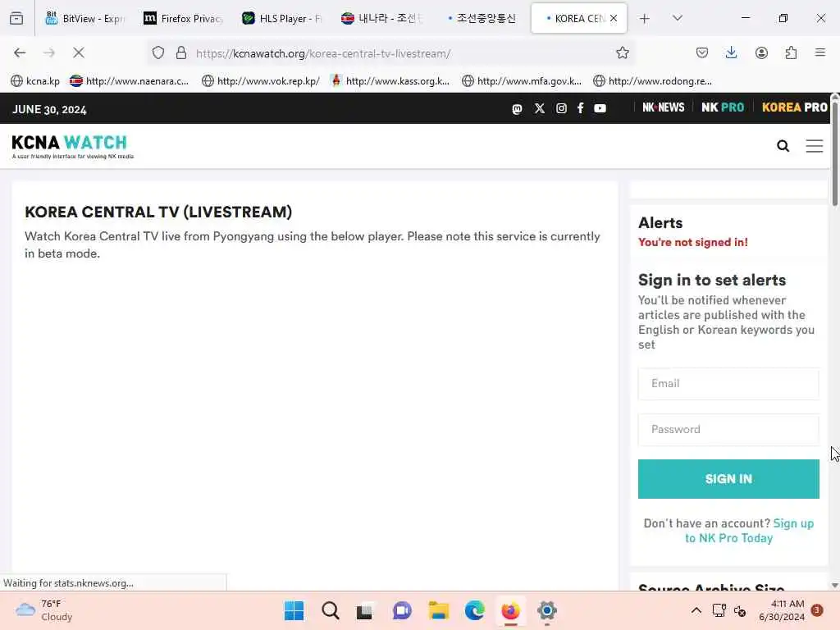Image resolution: width=840 pixels, height=630 pixels.
Task: Open vok.rep.kp bookmark
Action: click(x=261, y=81)
